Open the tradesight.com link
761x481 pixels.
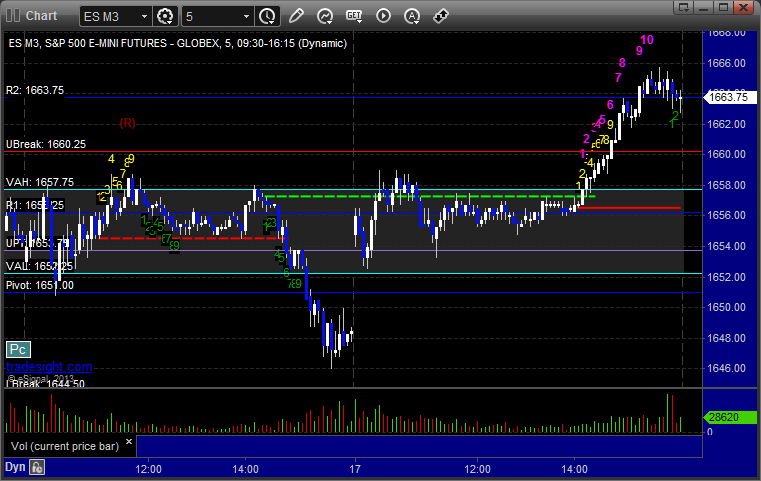coord(49,366)
